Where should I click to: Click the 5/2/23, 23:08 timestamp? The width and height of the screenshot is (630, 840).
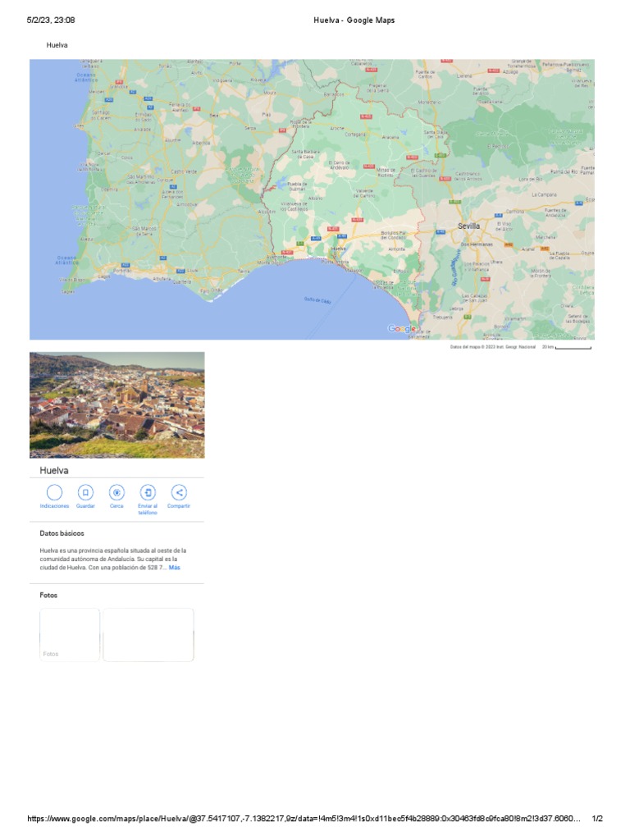coord(51,21)
